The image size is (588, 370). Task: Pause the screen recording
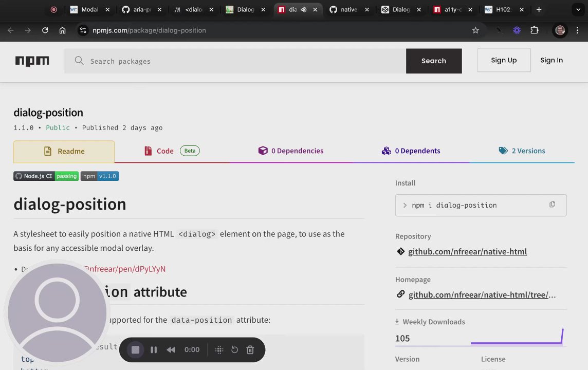pos(154,350)
